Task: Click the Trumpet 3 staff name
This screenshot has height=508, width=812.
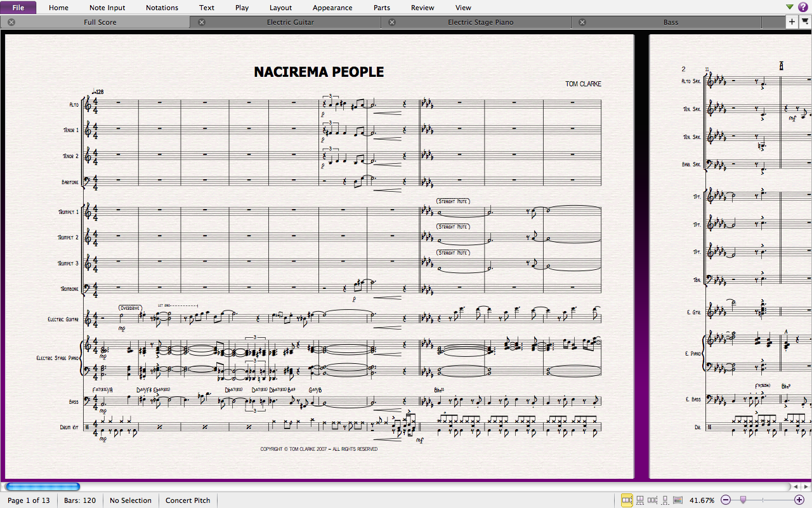Action: coord(69,263)
